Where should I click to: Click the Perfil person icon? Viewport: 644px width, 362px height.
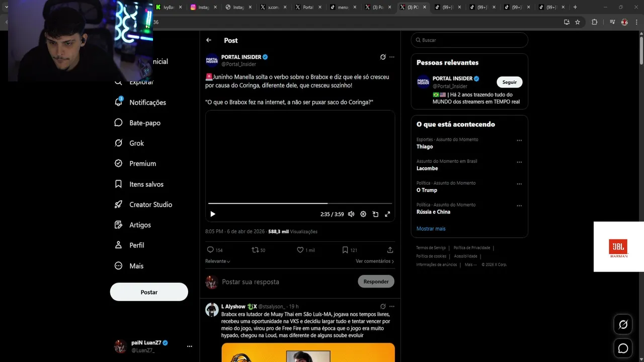click(x=119, y=245)
